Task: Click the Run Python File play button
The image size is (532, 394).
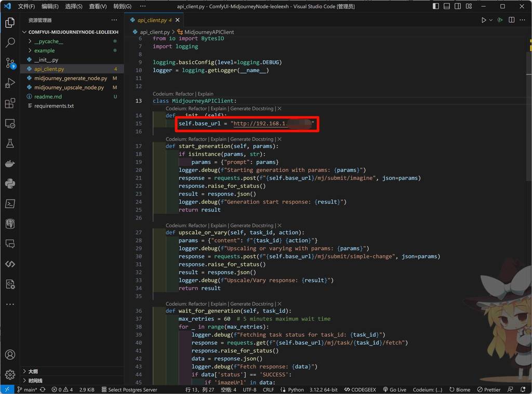Action: pyautogui.click(x=483, y=20)
